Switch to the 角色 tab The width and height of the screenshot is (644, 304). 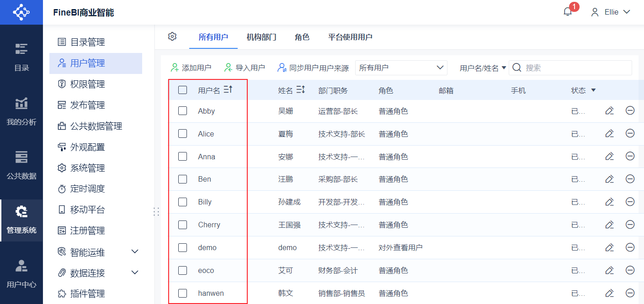pos(302,37)
